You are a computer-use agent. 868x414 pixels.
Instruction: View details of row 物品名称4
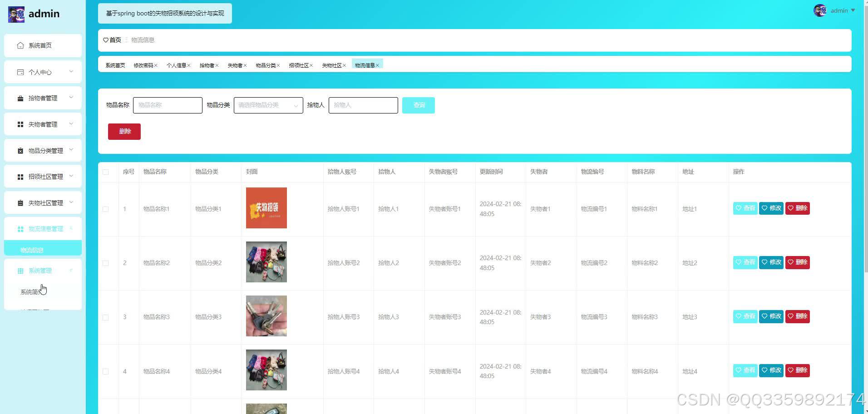coord(745,370)
